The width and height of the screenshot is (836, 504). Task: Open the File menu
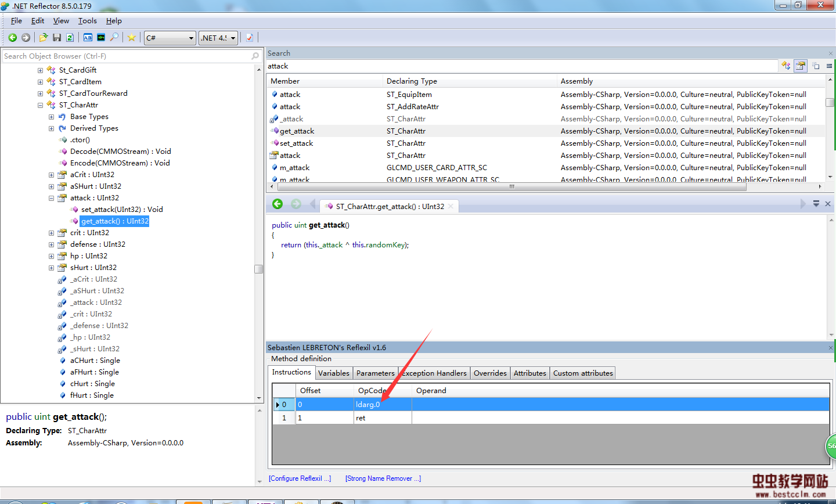point(16,21)
